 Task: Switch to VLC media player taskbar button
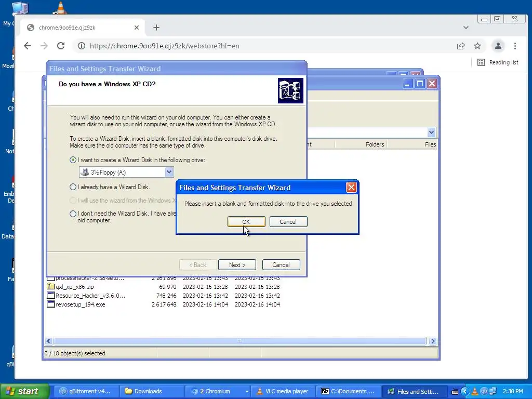(283, 391)
